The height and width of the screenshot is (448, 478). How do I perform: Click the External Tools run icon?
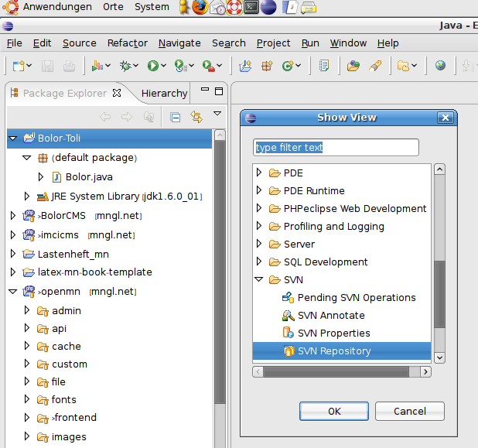[x=208, y=66]
